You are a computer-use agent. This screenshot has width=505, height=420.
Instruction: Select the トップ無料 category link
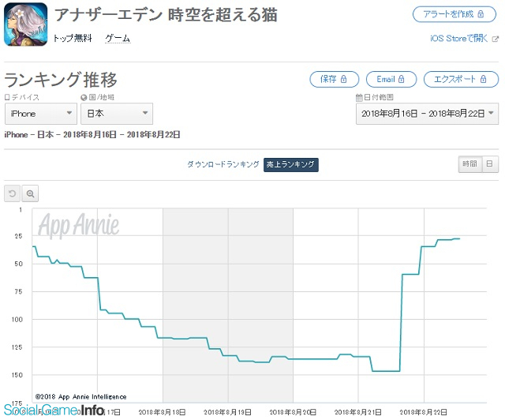point(73,39)
